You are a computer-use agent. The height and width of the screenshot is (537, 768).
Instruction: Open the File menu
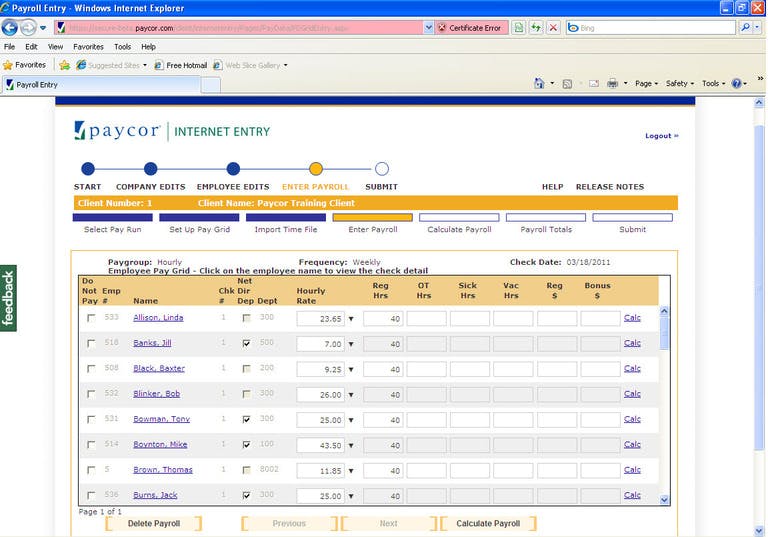pos(9,47)
